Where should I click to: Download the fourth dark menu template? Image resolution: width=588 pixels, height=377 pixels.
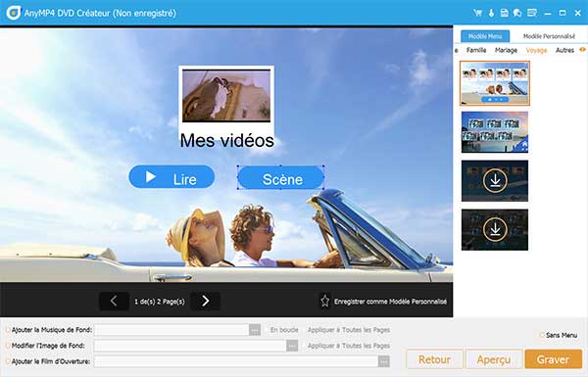[x=495, y=229]
